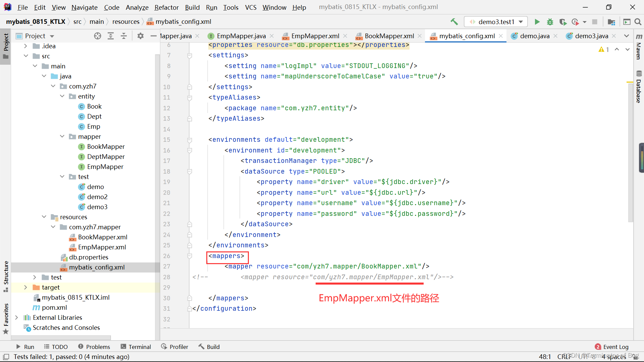Go to next highlighted error arrow

tap(628, 49)
